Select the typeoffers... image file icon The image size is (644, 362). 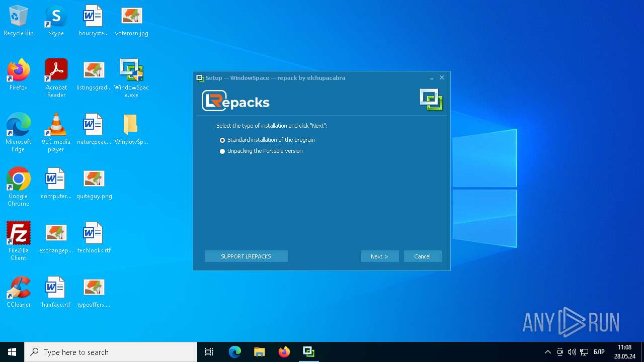(x=94, y=292)
